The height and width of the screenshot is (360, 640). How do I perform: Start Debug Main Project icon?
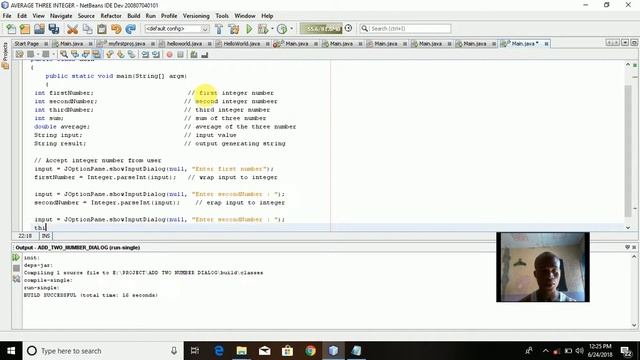click(x=263, y=29)
